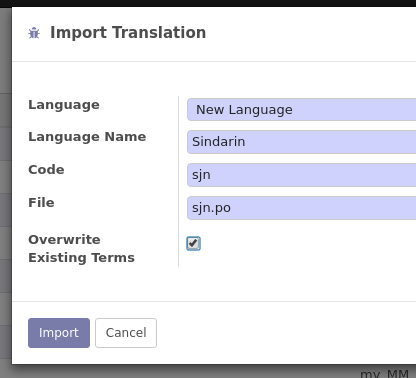The height and width of the screenshot is (378, 416).
Task: Open the debug bug icon menu
Action: [34, 33]
